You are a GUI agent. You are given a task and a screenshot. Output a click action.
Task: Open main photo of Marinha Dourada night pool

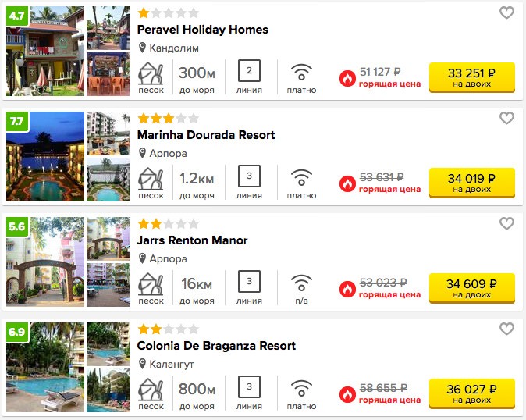(x=45, y=156)
